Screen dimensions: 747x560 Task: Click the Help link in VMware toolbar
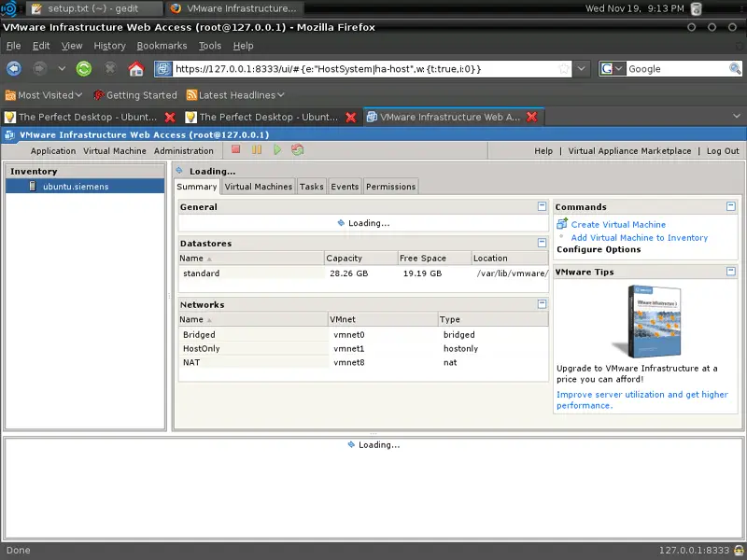coord(543,151)
